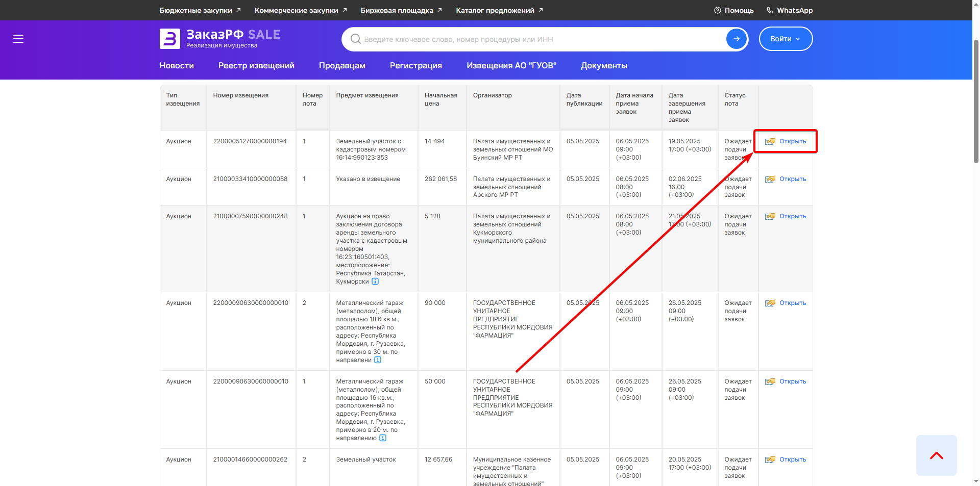Viewport: 980px width, 486px height.
Task: Click the ЗаказРФ SALE logo
Action: pos(220,39)
